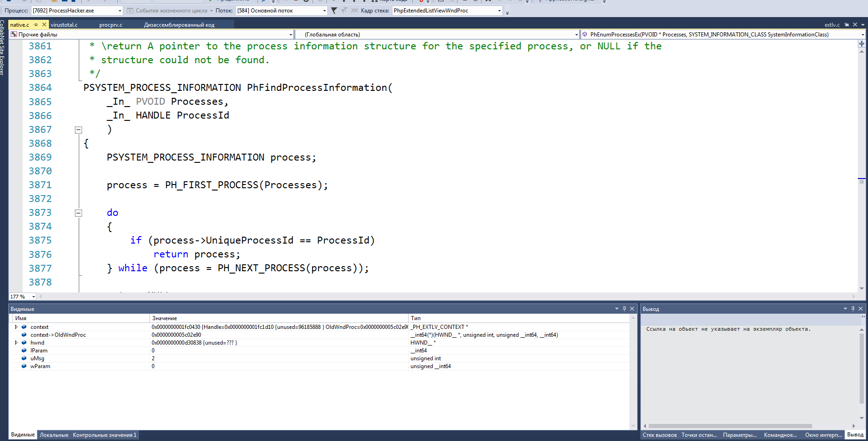Open the 177 % zoom level dropdown
The image size is (868, 441).
click(23, 297)
